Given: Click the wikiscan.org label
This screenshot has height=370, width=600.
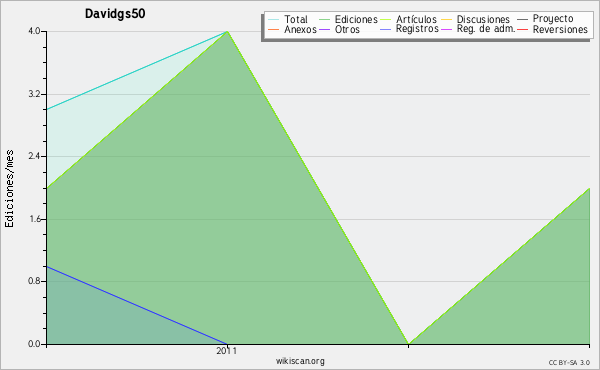Looking at the screenshot, I should [300, 361].
